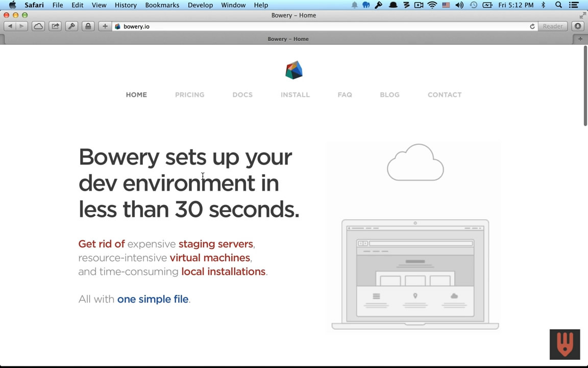Click the blue elephant menu bar icon

(x=366, y=5)
